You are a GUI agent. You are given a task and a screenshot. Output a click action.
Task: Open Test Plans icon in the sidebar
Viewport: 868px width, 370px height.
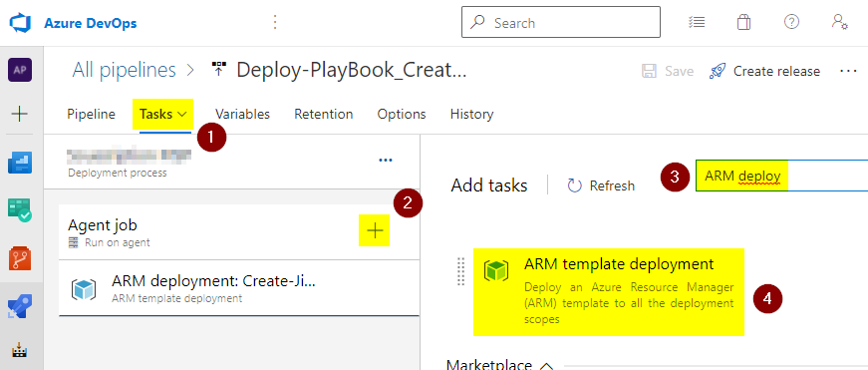pos(19,351)
